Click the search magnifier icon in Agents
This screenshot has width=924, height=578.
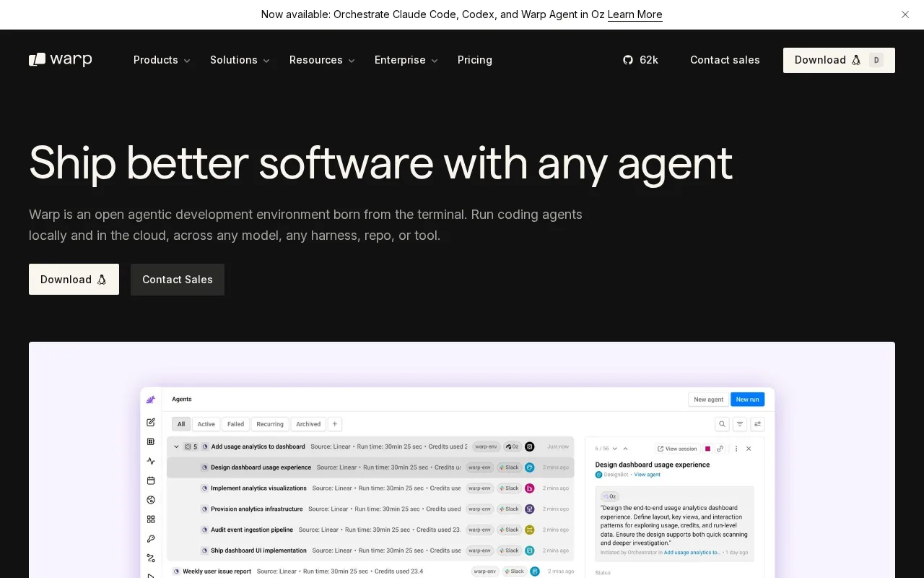click(x=722, y=424)
